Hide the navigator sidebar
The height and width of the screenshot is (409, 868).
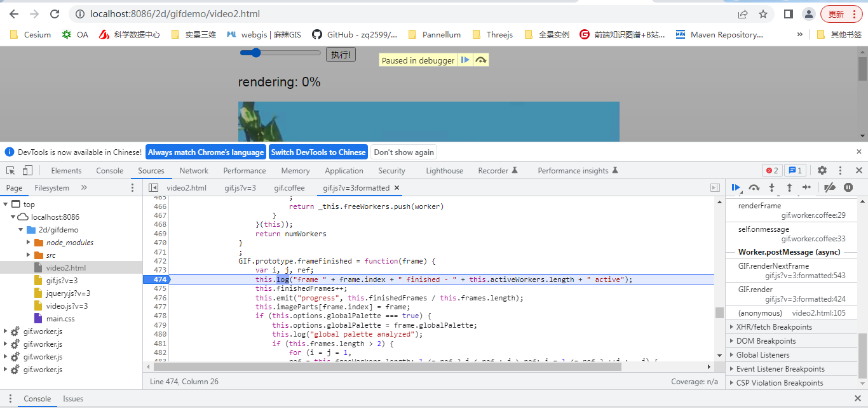point(153,187)
